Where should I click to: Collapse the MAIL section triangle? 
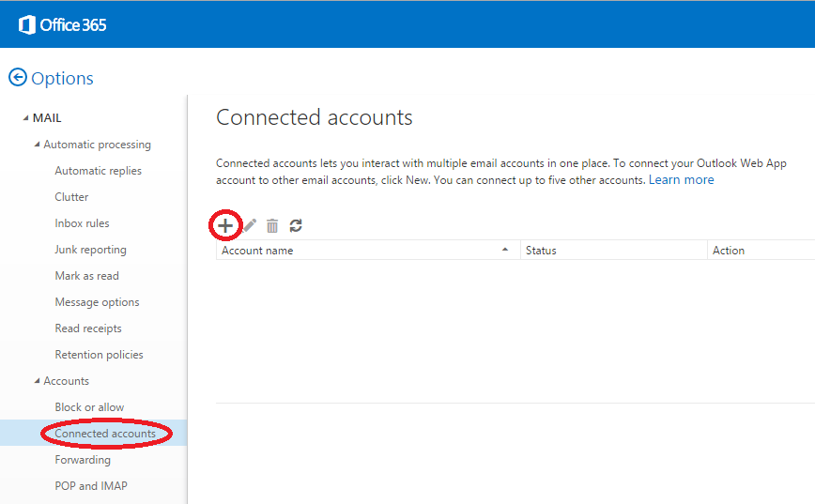25,118
